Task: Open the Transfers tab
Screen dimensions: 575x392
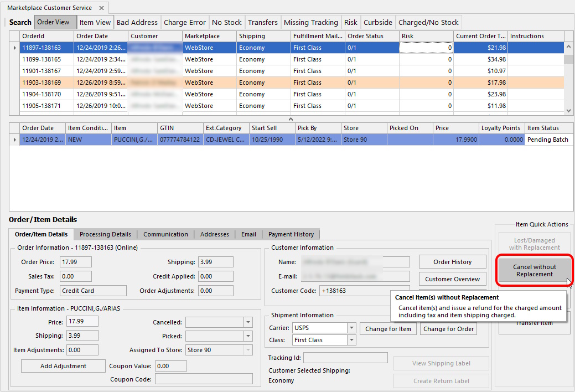Action: [x=262, y=22]
